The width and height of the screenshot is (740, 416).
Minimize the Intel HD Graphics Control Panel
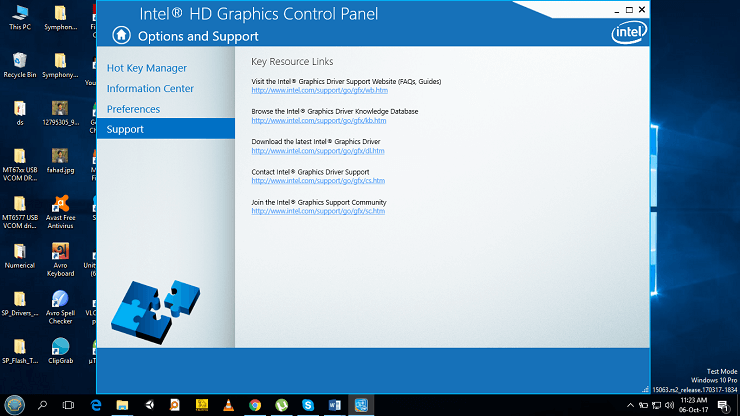(x=616, y=10)
